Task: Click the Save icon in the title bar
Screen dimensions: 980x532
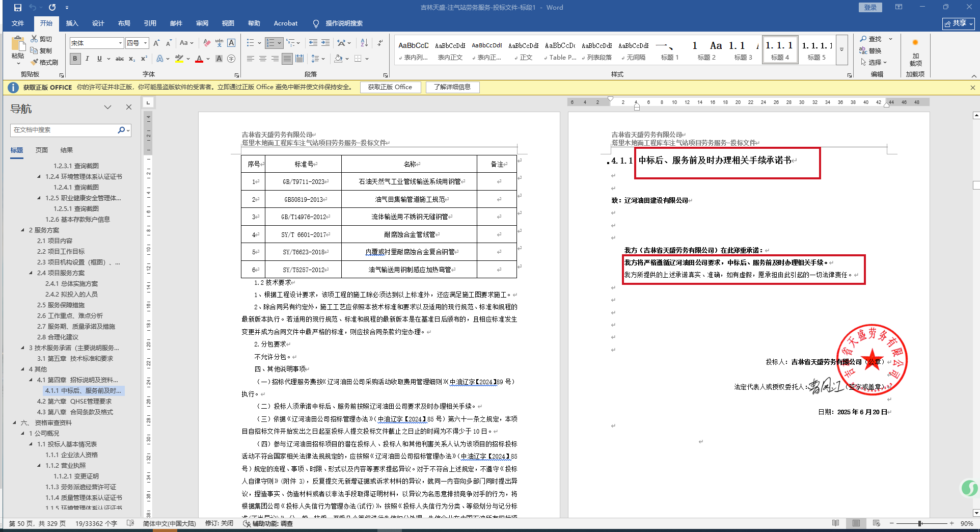Action: [18, 8]
